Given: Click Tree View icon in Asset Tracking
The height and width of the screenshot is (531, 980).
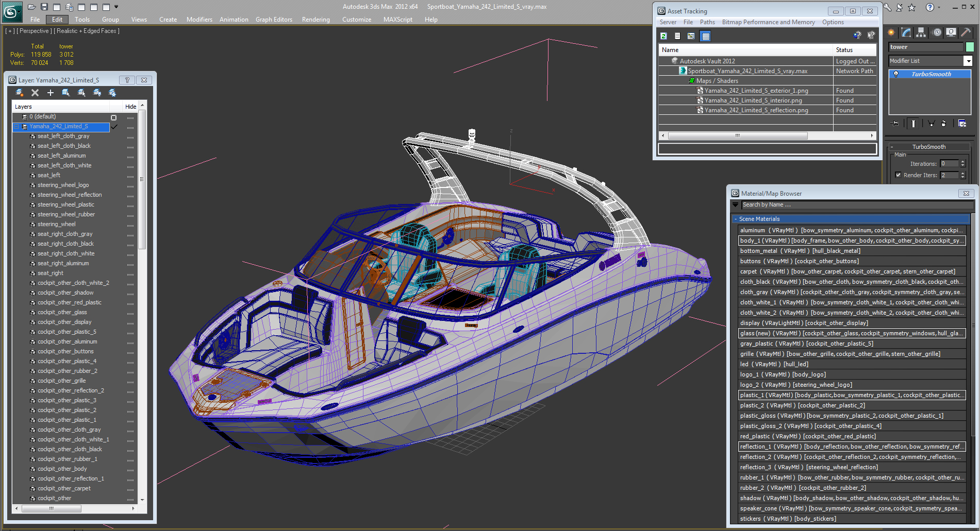Looking at the screenshot, I should click(691, 36).
